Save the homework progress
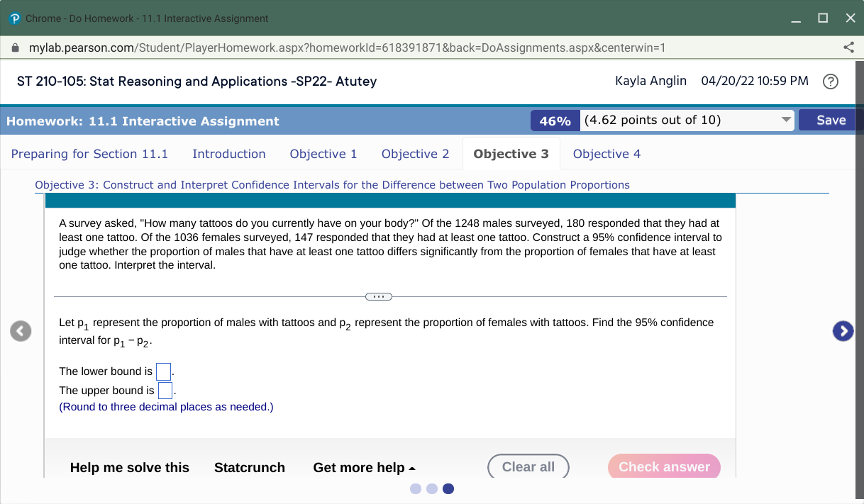This screenshot has height=504, width=864. pos(831,120)
